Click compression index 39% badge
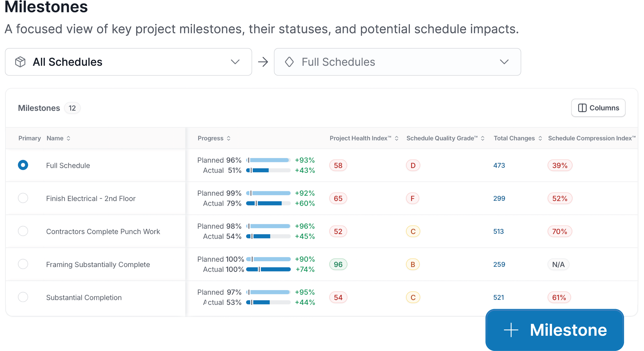Screen dimensions: 644x351 560,165
